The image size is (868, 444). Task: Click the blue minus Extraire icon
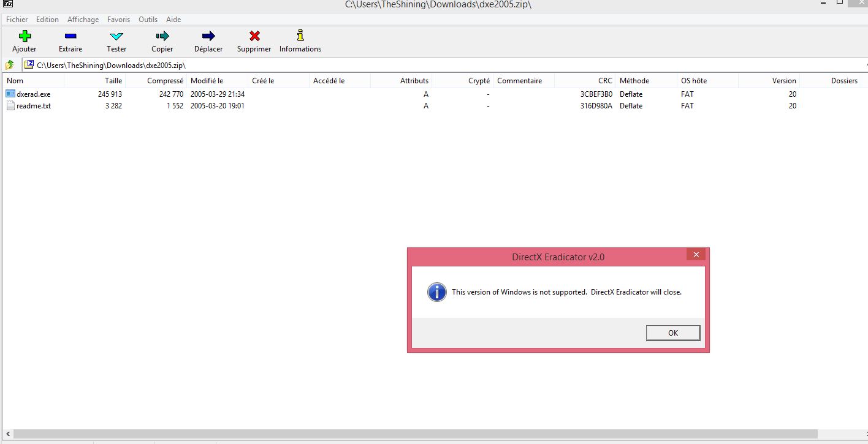click(x=70, y=36)
